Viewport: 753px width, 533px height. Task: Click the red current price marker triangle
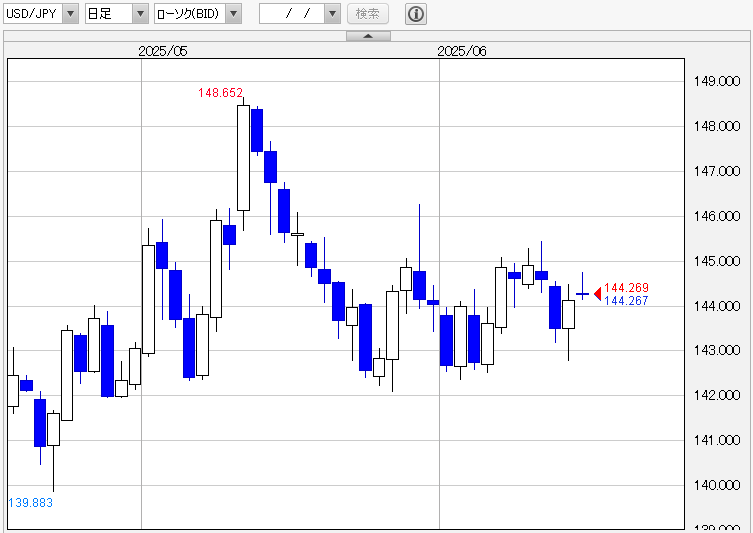[x=598, y=293]
